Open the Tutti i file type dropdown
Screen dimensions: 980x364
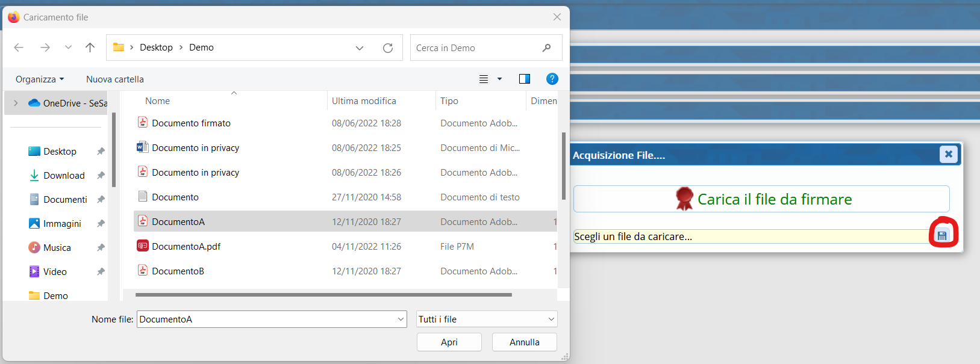tap(487, 319)
